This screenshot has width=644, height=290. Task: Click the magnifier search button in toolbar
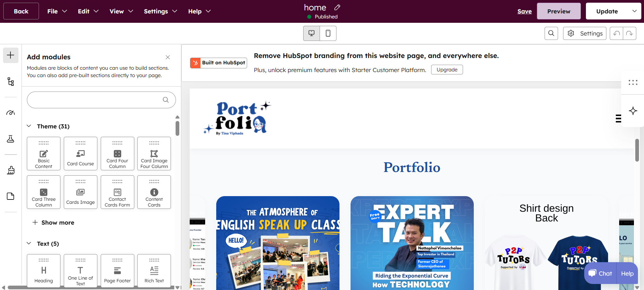pyautogui.click(x=551, y=33)
